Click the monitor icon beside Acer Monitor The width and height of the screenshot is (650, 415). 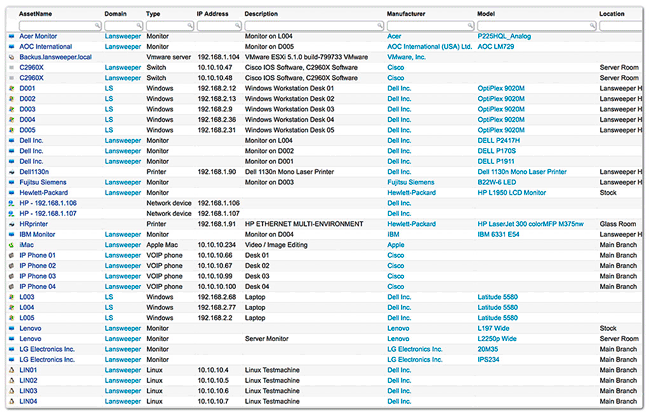(x=9, y=35)
